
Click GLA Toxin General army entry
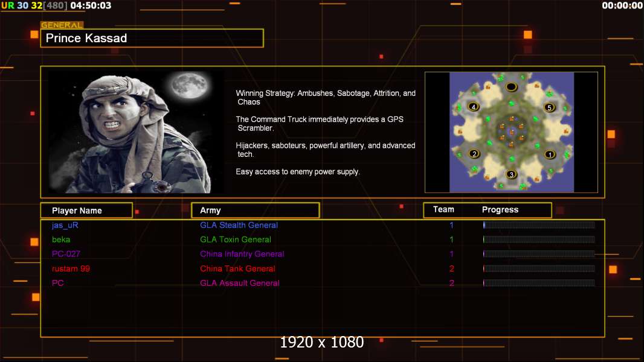(x=236, y=240)
